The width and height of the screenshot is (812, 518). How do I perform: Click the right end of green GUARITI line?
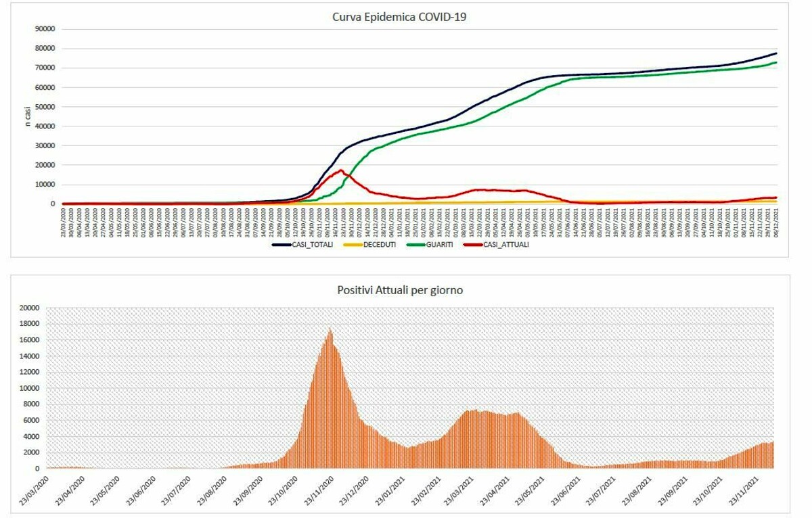click(775, 63)
